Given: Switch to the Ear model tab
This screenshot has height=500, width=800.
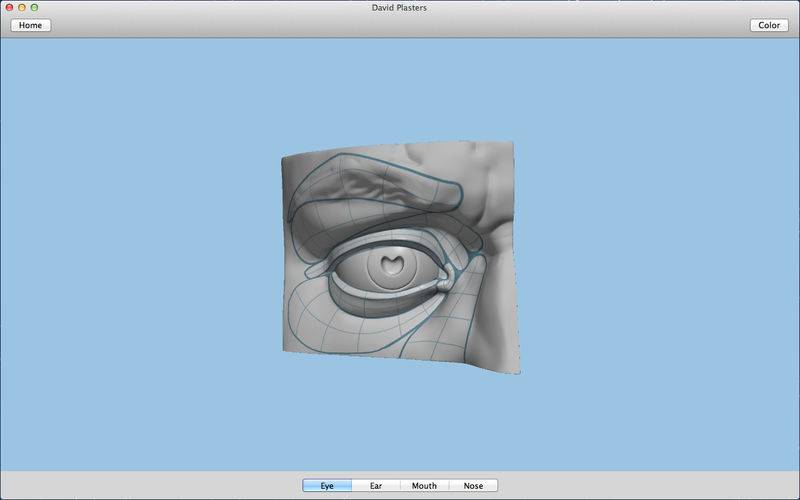Looking at the screenshot, I should pos(376,486).
